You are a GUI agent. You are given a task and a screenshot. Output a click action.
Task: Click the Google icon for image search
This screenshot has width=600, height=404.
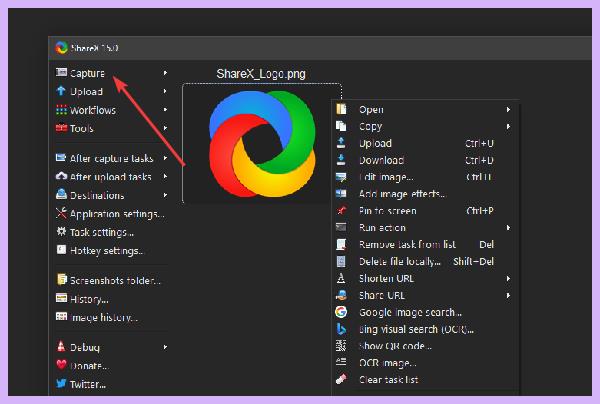point(341,312)
